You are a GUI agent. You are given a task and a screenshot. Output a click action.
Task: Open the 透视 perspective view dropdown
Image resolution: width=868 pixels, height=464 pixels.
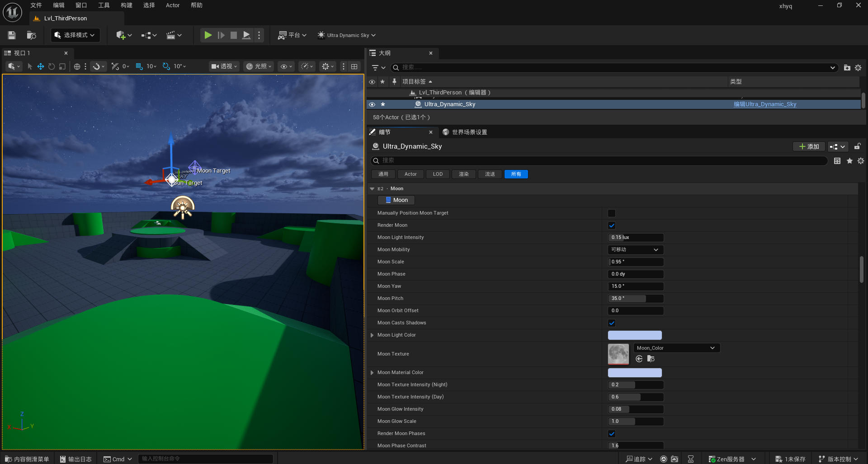tap(224, 66)
